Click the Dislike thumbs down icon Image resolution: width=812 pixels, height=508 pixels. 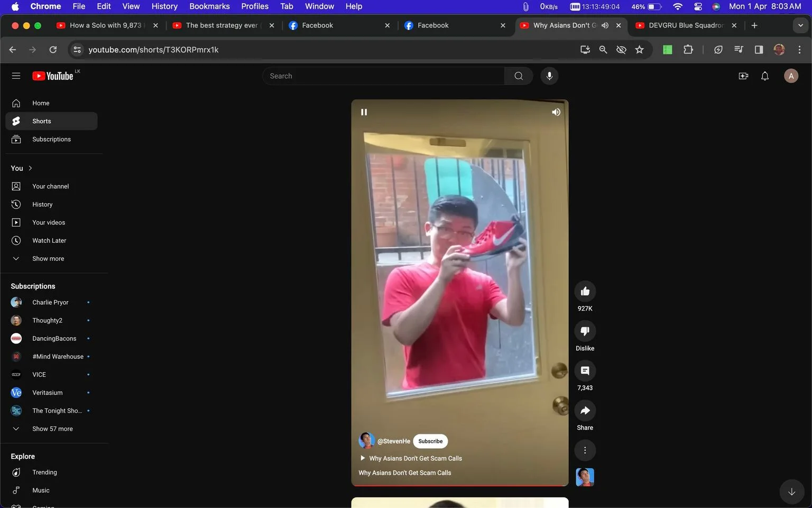coord(585,331)
